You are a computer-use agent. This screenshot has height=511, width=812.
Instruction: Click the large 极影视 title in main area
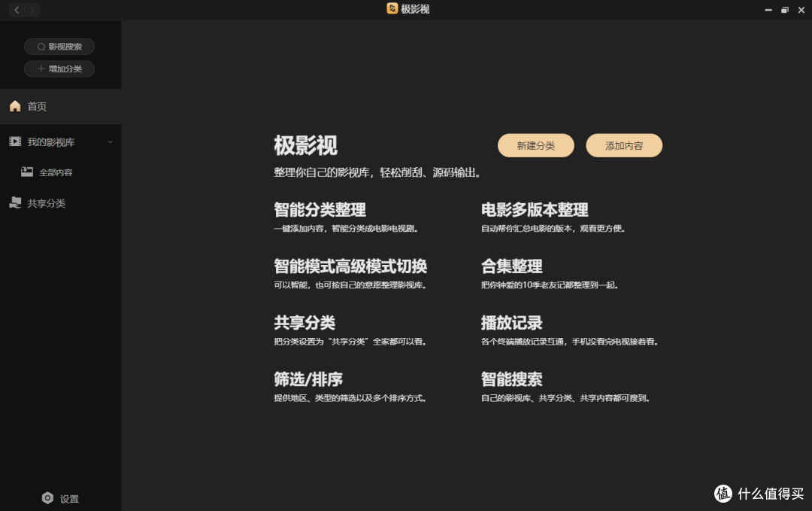305,146
